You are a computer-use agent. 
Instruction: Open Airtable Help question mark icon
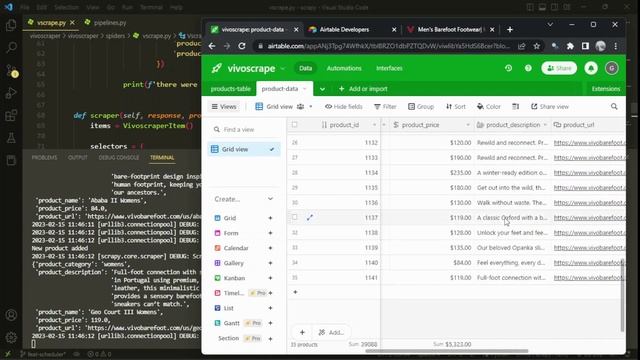[528, 68]
